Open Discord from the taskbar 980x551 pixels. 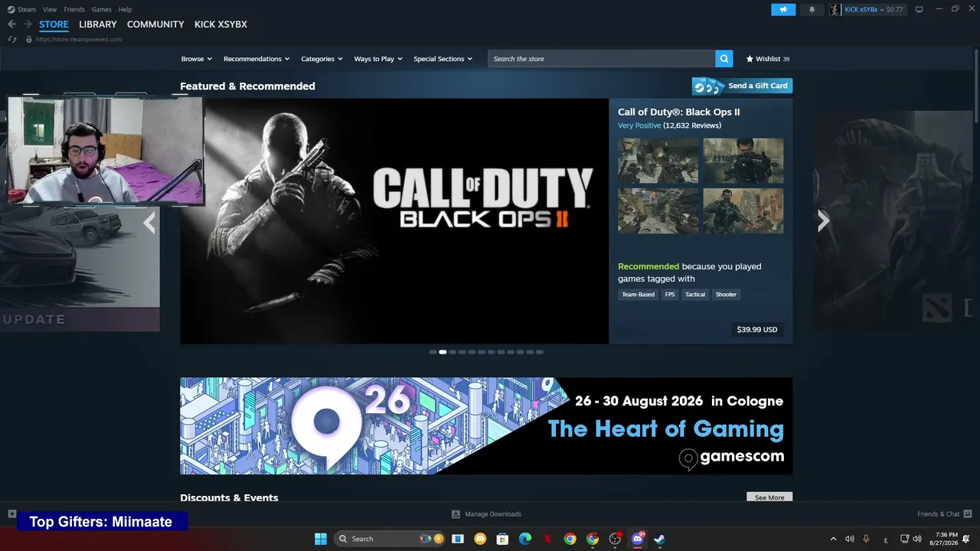click(637, 539)
